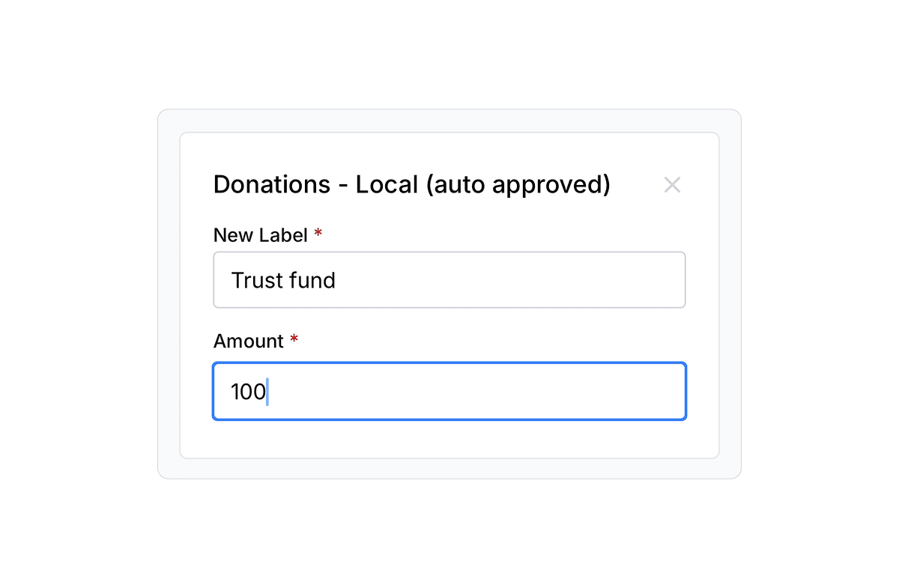Click the "Amount" field caption
This screenshot has height=588, width=899.
click(x=248, y=342)
